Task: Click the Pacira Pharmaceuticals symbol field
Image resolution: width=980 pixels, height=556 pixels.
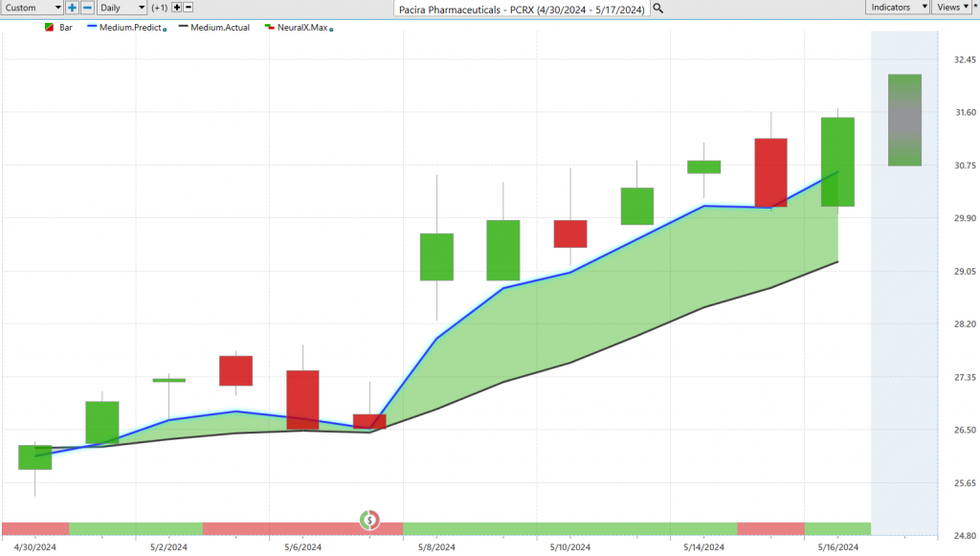Action: [522, 8]
